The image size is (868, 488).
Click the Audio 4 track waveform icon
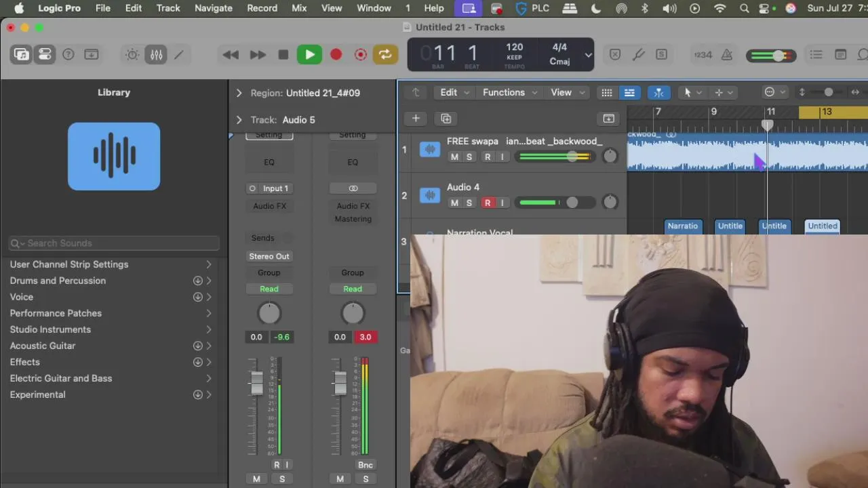pyautogui.click(x=430, y=195)
